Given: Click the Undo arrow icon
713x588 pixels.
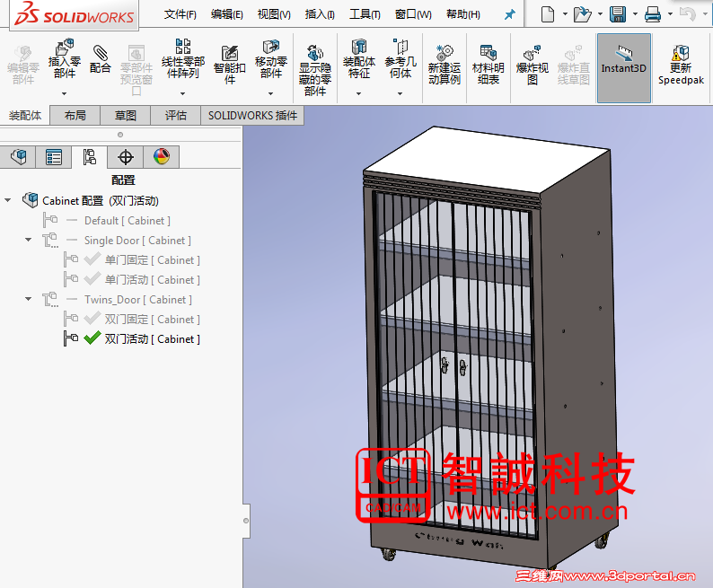Looking at the screenshot, I should (x=688, y=14).
